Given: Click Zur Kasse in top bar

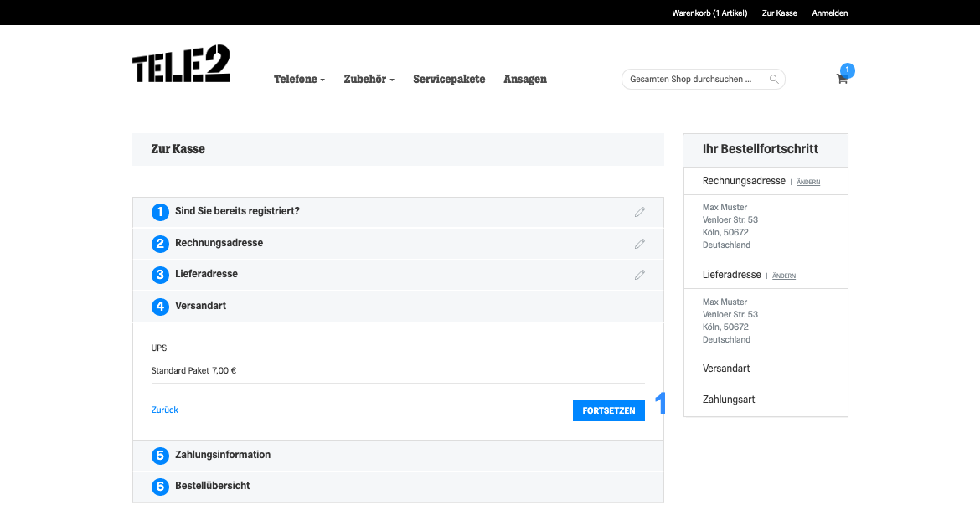Looking at the screenshot, I should coord(779,13).
